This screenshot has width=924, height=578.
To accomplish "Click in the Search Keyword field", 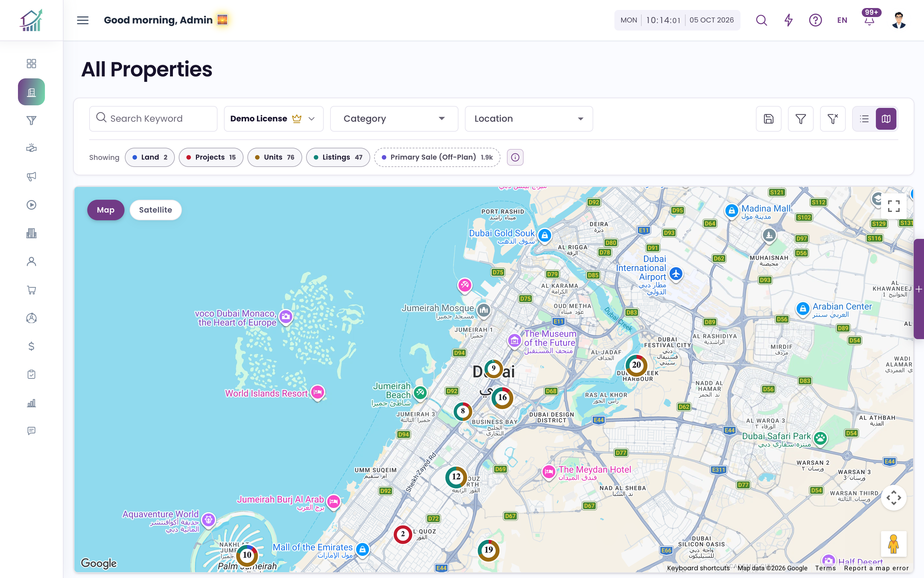I will 153,119.
